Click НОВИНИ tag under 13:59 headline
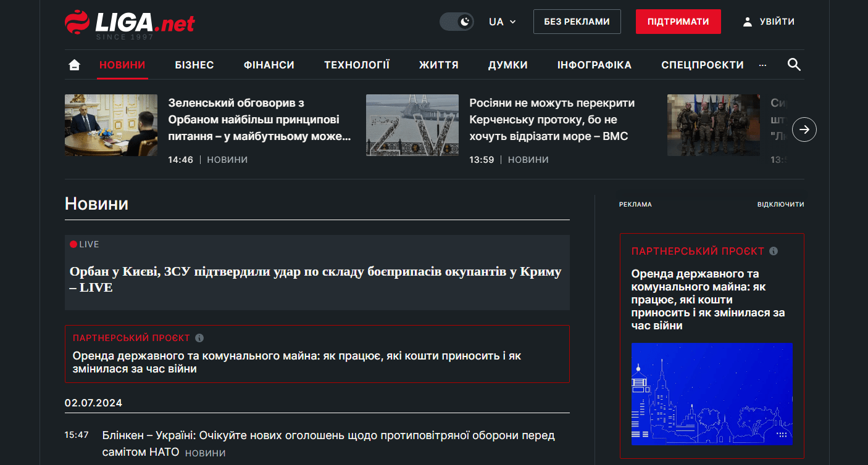This screenshot has width=868, height=465. point(528,160)
